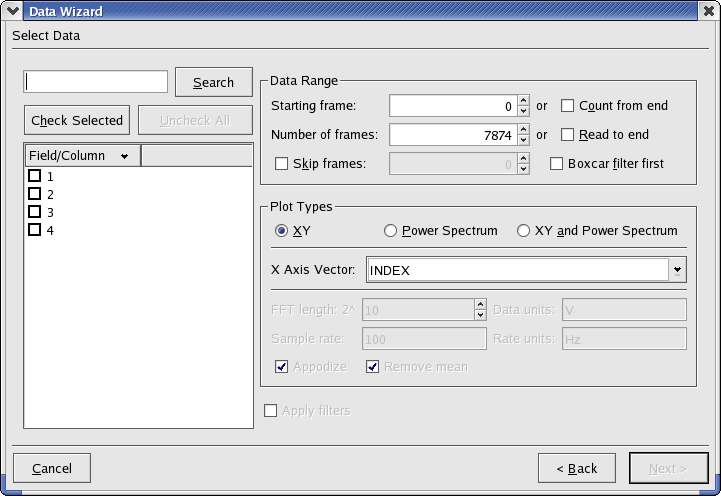721x496 pixels.
Task: Toggle the Skip frames checkbox
Action: pos(281,164)
